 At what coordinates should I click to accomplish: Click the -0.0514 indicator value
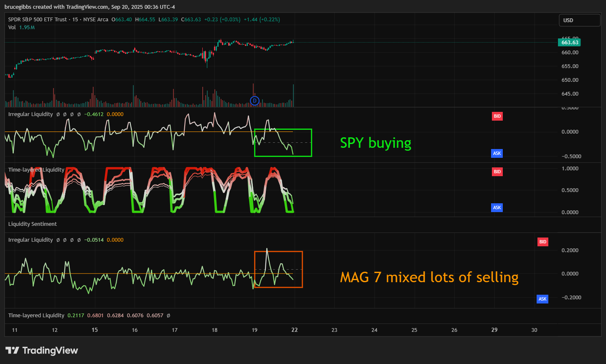(x=94, y=240)
